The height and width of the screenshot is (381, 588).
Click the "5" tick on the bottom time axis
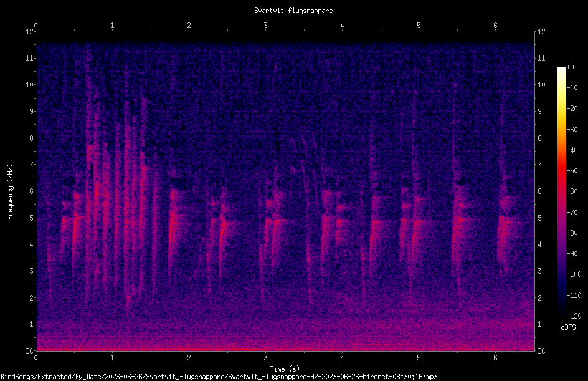[x=419, y=358]
